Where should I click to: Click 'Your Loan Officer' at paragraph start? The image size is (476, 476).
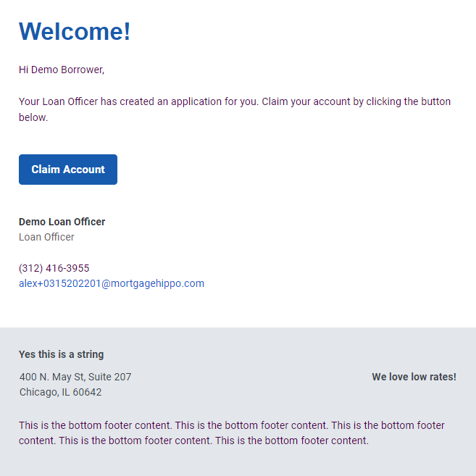tap(58, 101)
